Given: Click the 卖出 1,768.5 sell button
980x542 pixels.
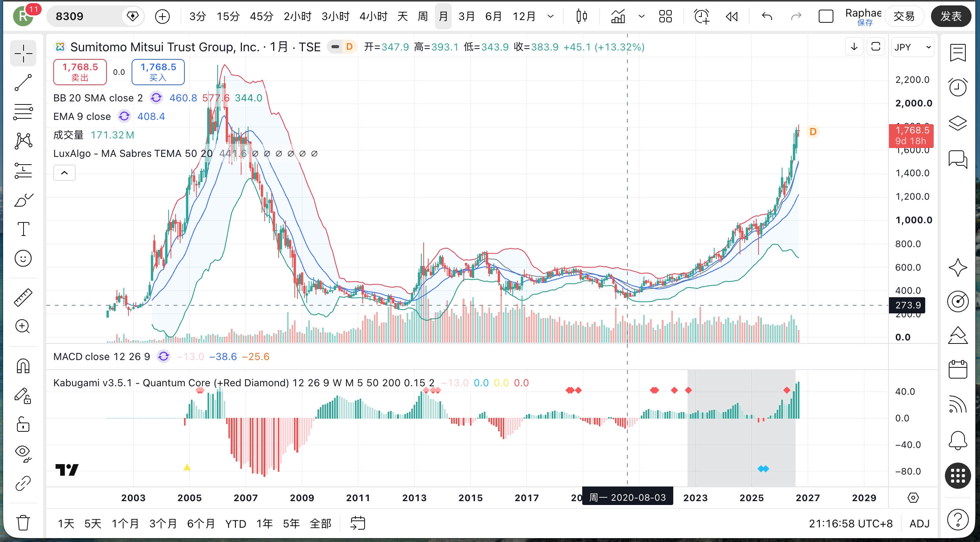Looking at the screenshot, I should [x=80, y=72].
